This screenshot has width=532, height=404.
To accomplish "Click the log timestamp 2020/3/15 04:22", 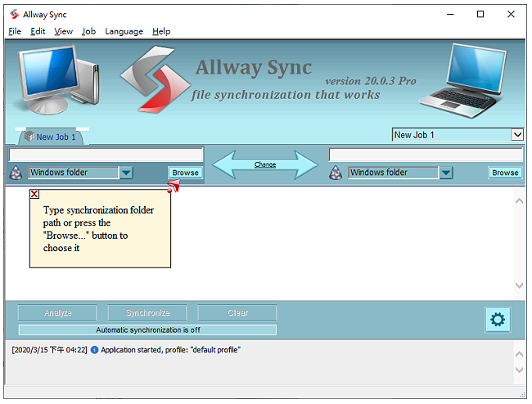I will click(50, 350).
